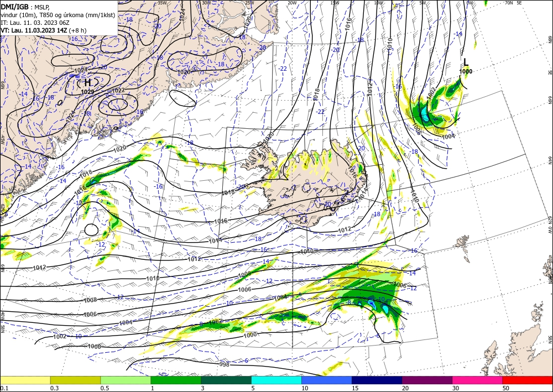
Task: Click the 0.3 legend scale value
Action: click(54, 388)
